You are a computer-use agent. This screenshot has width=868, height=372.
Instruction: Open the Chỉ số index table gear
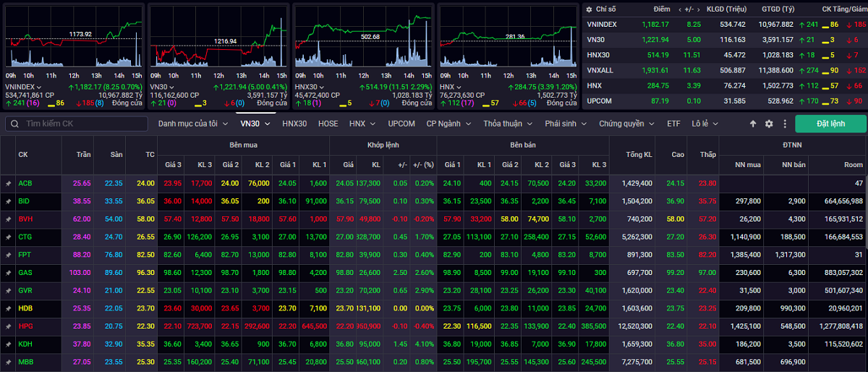pyautogui.click(x=590, y=9)
